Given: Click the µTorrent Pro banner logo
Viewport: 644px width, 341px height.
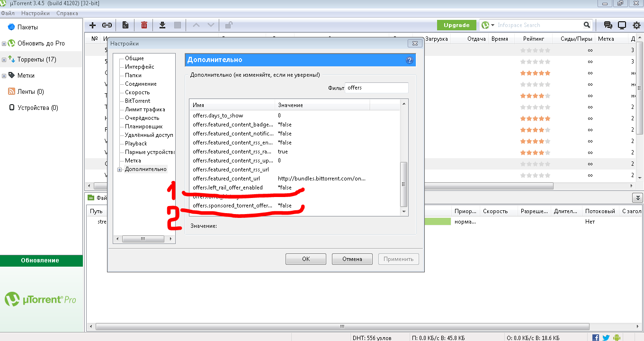Looking at the screenshot, I should (x=41, y=299).
